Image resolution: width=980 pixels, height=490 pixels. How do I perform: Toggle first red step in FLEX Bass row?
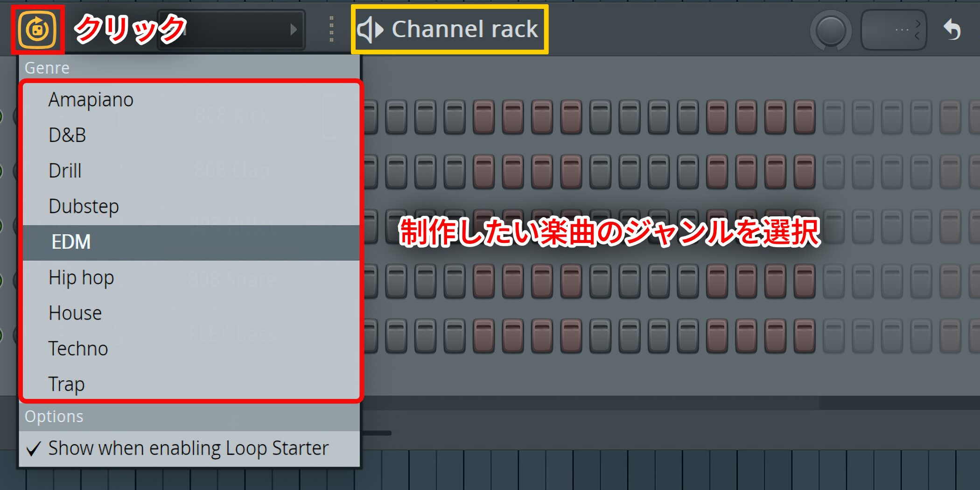click(x=484, y=336)
